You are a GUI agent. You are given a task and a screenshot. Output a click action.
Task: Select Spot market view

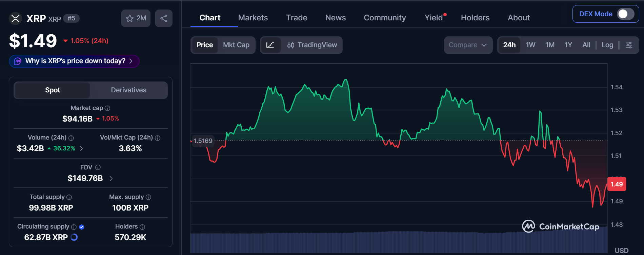coord(53,90)
